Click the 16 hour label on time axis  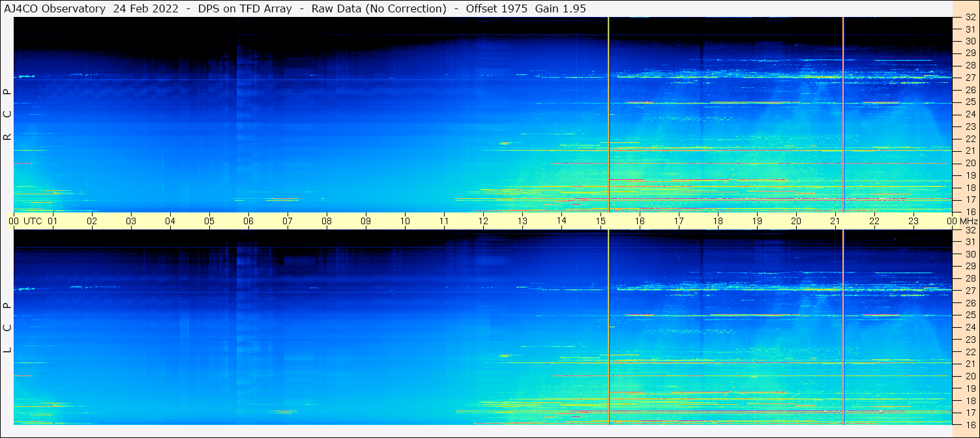[x=640, y=221]
